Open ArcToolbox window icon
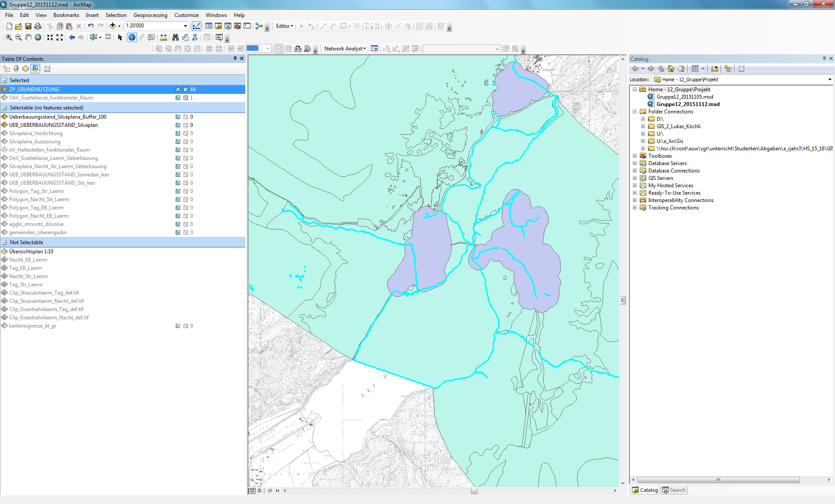Viewport: 835px width, 504px height. [237, 26]
